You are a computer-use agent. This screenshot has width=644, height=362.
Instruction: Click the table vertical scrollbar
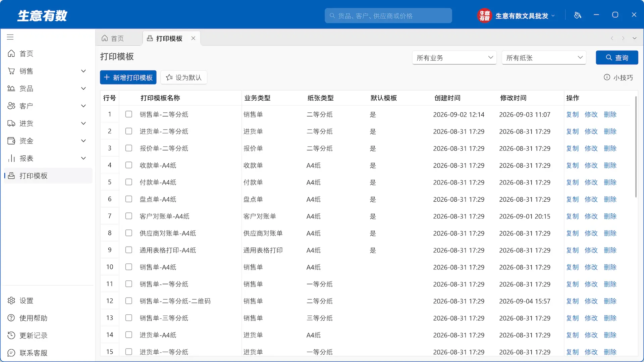coord(636,147)
